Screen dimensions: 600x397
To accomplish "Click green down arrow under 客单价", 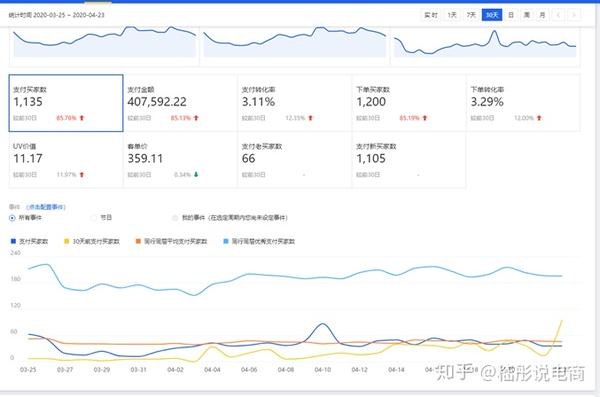I will tap(196, 175).
